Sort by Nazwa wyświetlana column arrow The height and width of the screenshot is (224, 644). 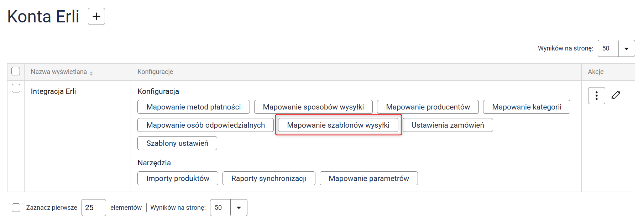click(x=91, y=73)
